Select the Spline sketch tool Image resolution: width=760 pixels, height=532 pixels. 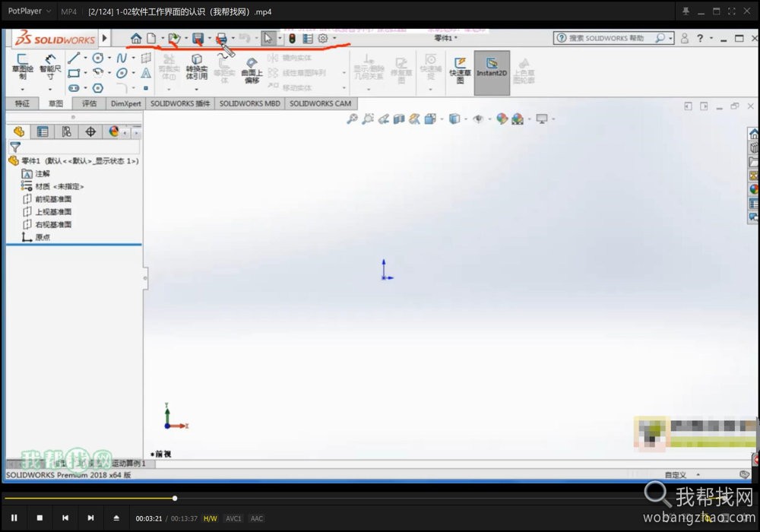pos(122,59)
